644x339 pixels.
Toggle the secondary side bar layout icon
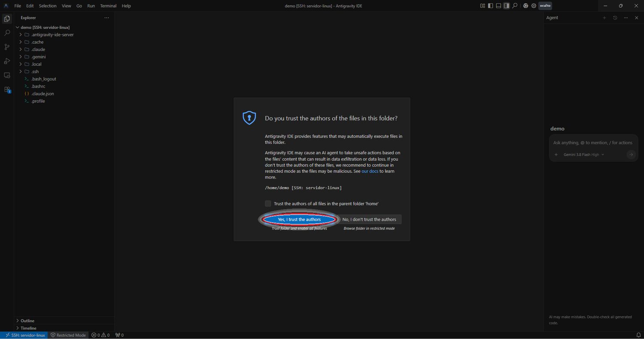click(x=507, y=6)
